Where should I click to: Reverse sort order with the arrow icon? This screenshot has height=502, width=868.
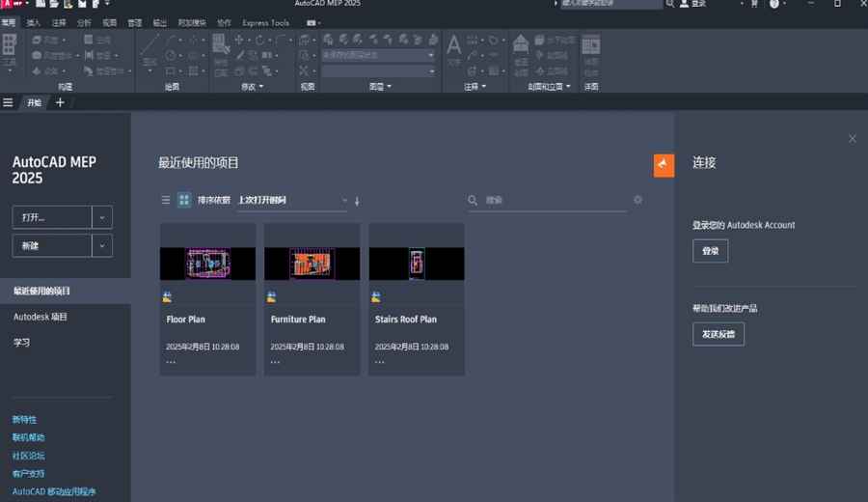pos(357,201)
